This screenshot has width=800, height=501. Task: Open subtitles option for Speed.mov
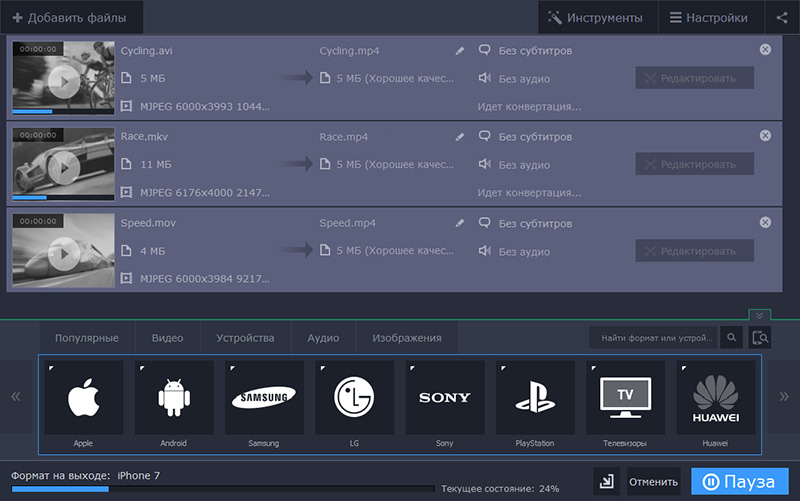(525, 223)
